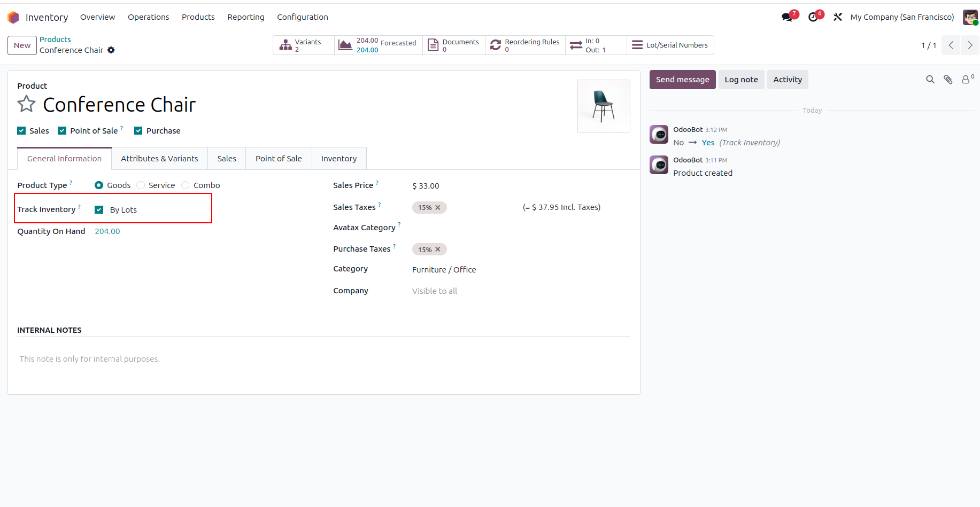Image resolution: width=980 pixels, height=507 pixels.
Task: Search messages with chatter magnifier icon
Action: coord(930,80)
